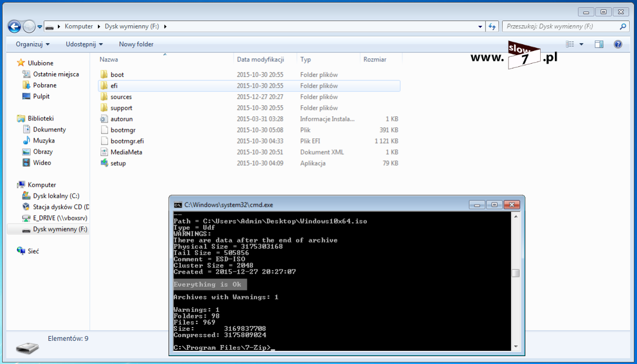Select Dysk wymienny (F:) in the tree
Image resolution: width=637 pixels, height=364 pixels.
point(60,229)
